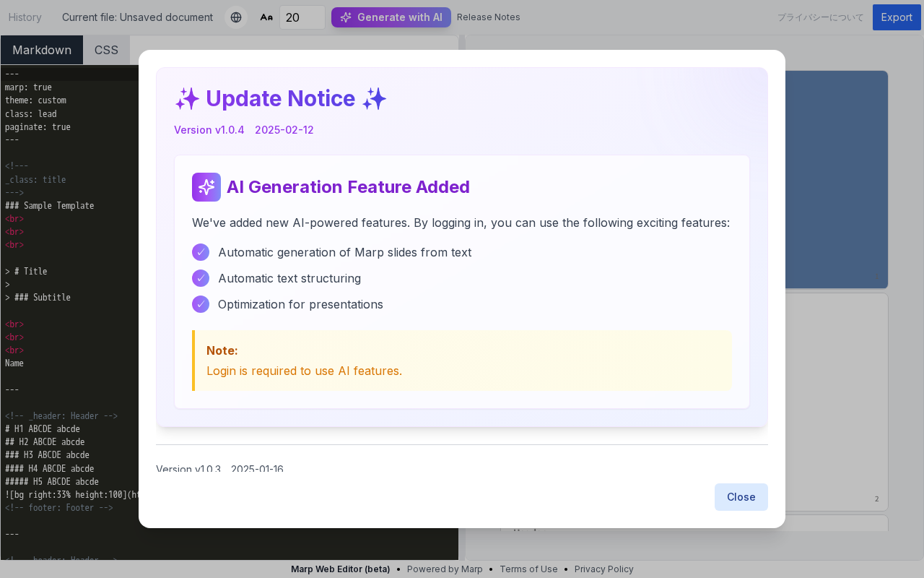The image size is (924, 578).
Task: Switch to the Markdown tab
Action: (x=42, y=50)
